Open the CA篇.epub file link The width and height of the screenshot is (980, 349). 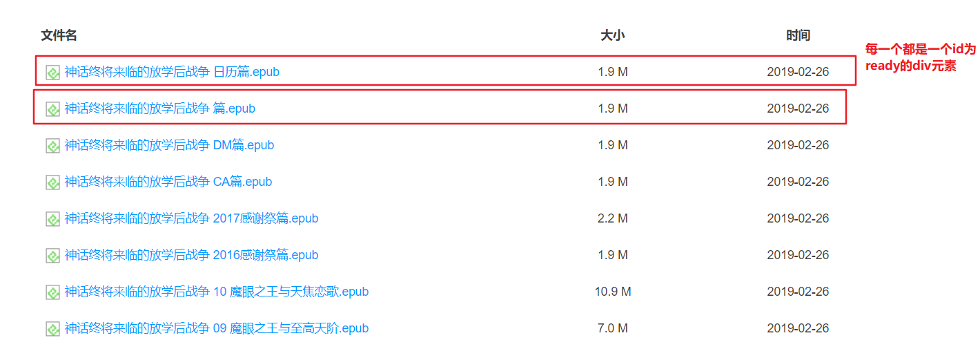click(x=168, y=182)
